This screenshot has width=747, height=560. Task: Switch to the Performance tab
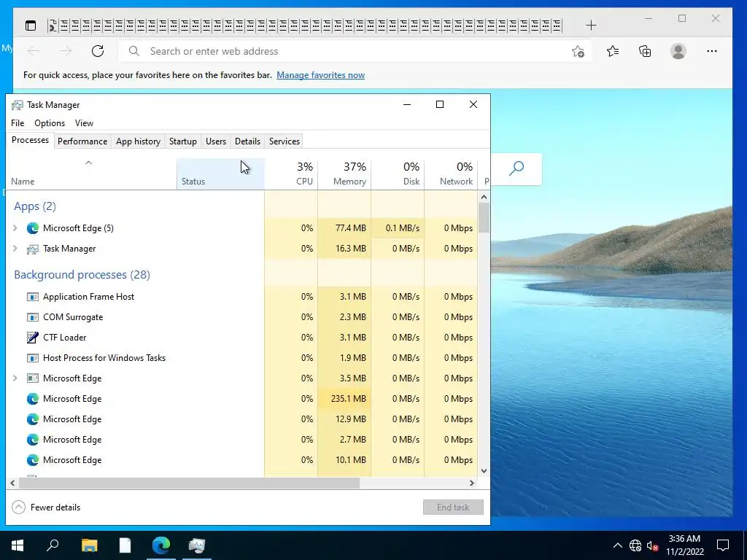tap(82, 141)
